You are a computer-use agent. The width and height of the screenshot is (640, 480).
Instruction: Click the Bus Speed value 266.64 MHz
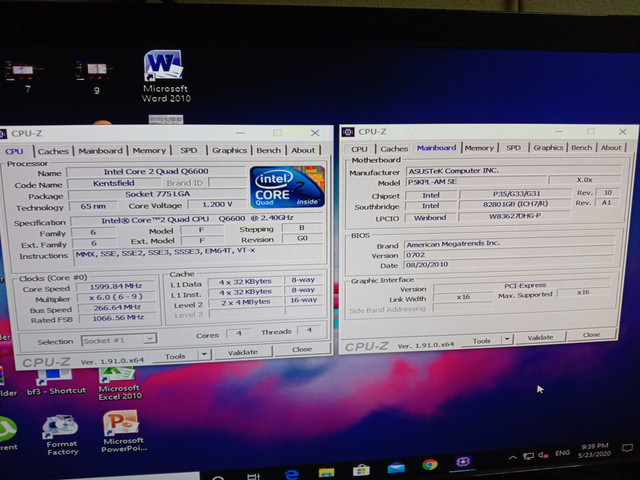pos(118,307)
